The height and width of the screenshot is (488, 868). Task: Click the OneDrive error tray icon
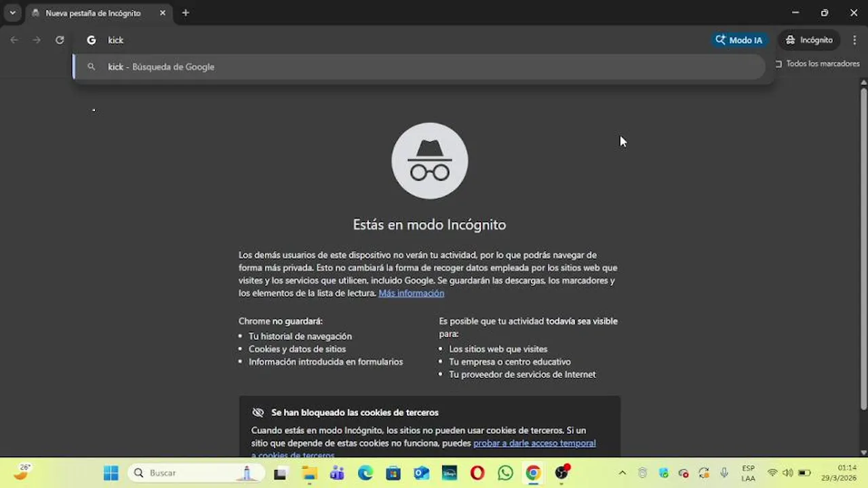684,473
